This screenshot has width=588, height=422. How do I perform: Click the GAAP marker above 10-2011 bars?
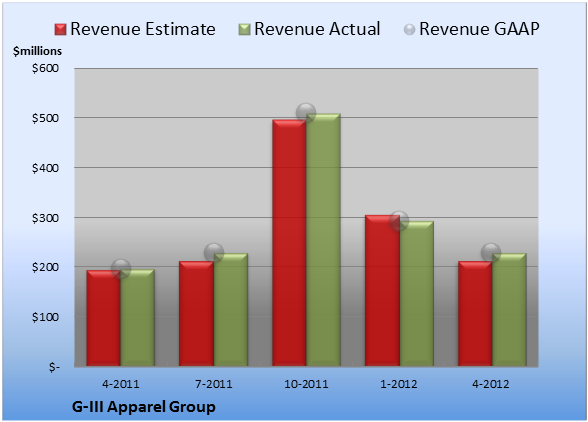point(306,113)
